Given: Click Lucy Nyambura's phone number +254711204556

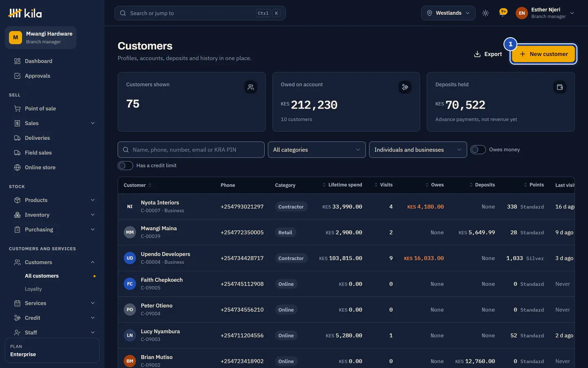Looking at the screenshot, I should pos(242,335).
